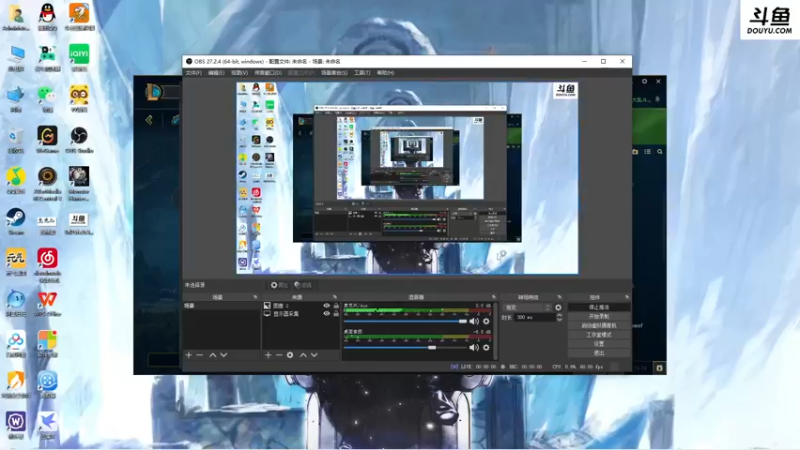Pop out the 混音器 dock panel
The image size is (800, 450).
[493, 297]
